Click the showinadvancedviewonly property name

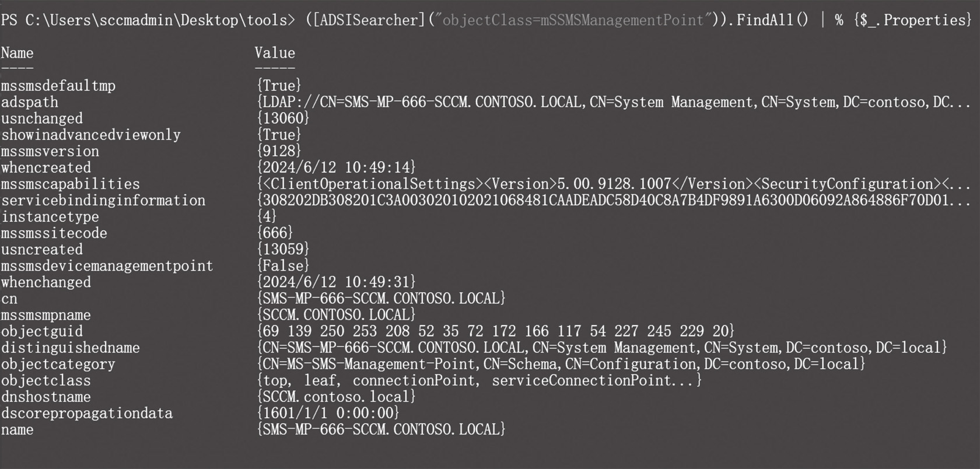coord(91,135)
